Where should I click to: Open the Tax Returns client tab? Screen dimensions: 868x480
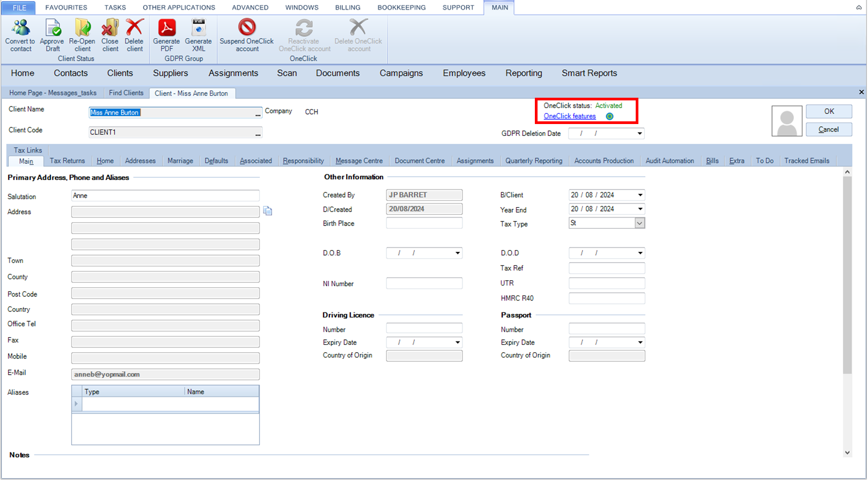67,161
